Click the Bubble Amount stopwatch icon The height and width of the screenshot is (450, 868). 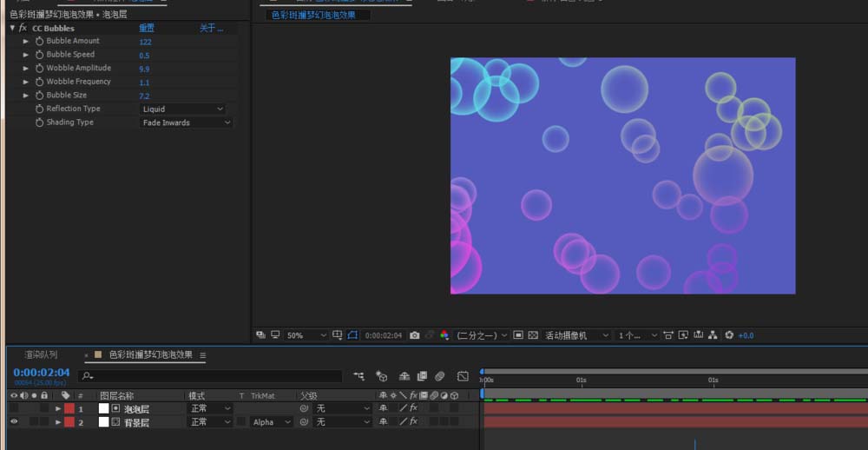[x=39, y=42]
